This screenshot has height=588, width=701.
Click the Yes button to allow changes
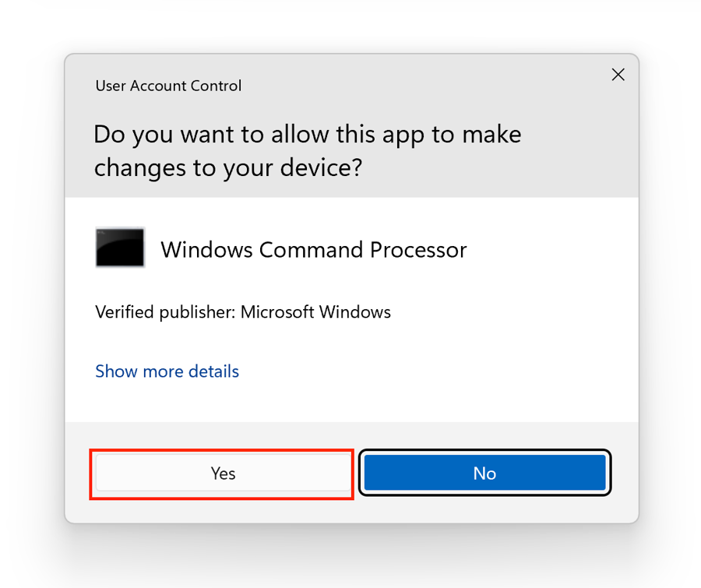pos(223,474)
